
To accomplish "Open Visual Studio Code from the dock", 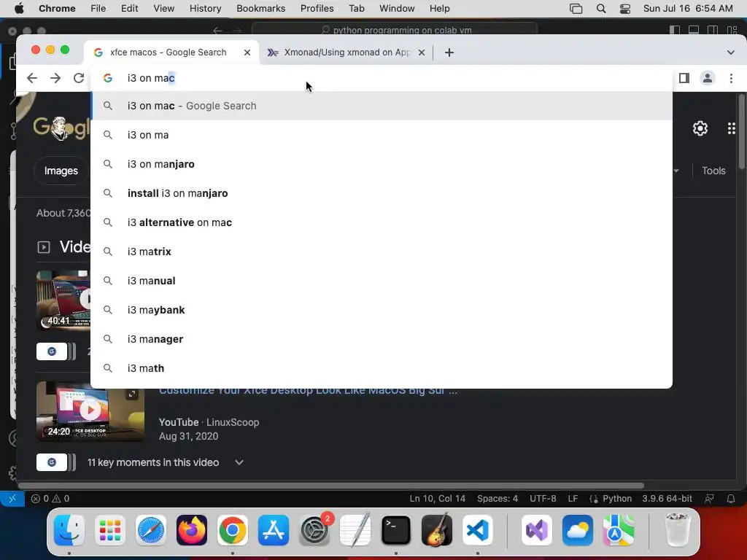I will point(478,530).
